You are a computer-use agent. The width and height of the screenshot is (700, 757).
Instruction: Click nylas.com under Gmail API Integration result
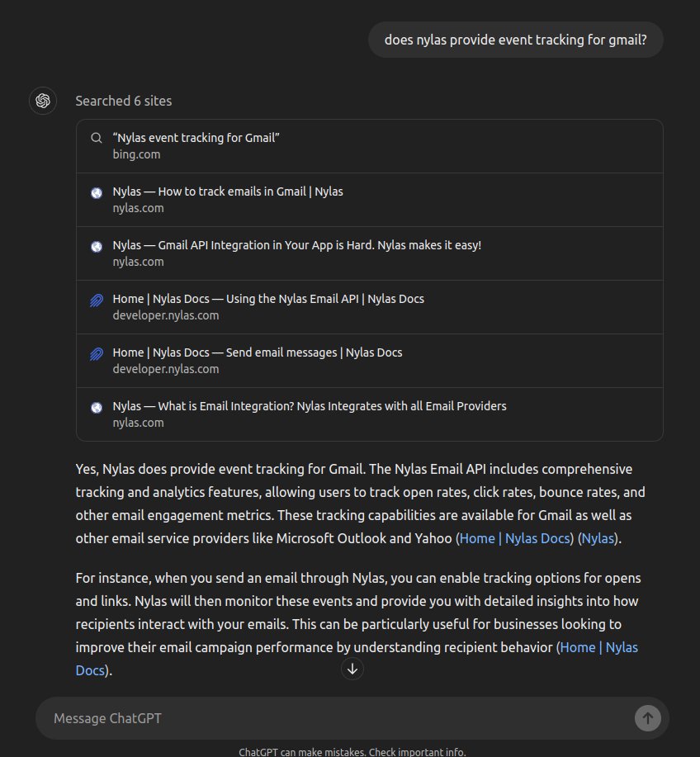point(138,262)
